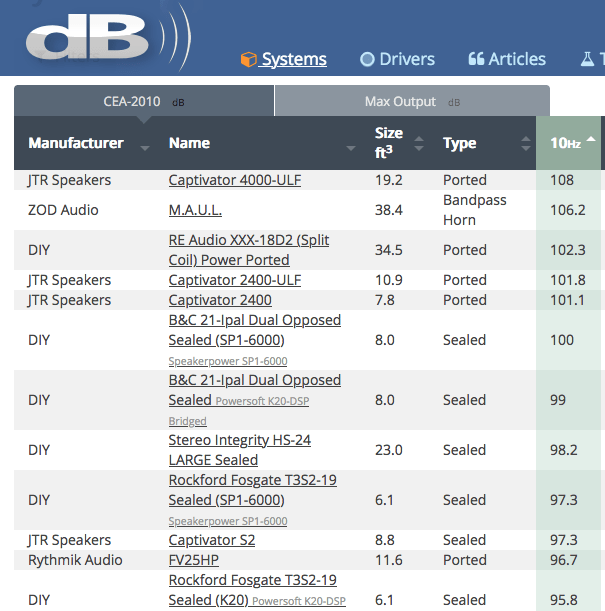Click the 96.7 value in 10Hz column
This screenshot has height=611, width=605.
(x=564, y=560)
